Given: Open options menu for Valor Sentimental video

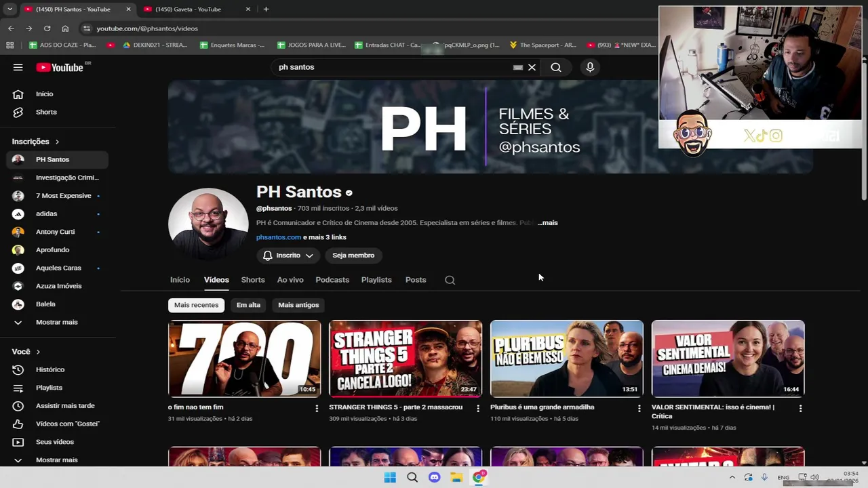Looking at the screenshot, I should tap(800, 408).
